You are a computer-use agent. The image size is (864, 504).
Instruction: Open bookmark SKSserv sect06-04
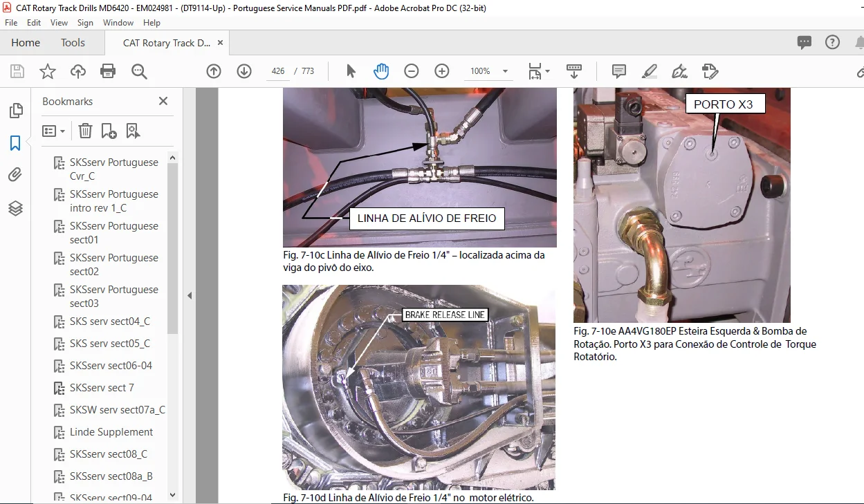tap(111, 366)
